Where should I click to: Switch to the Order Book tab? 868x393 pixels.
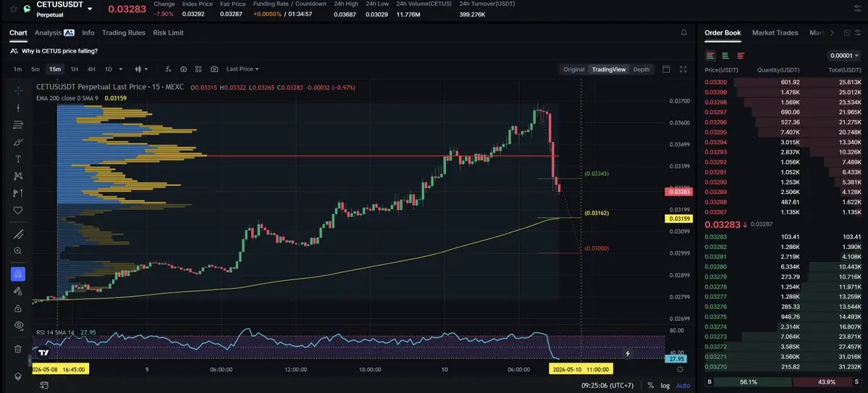click(722, 33)
